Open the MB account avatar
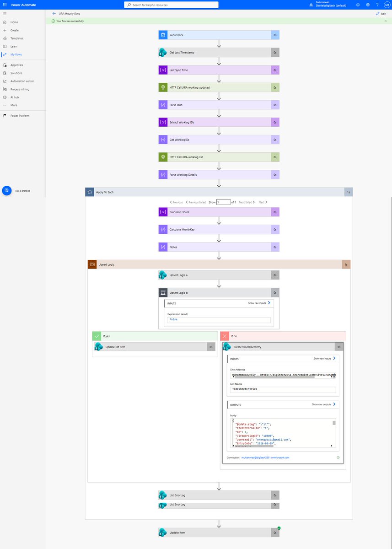Screen dimensions: 392x549 click(387, 5)
